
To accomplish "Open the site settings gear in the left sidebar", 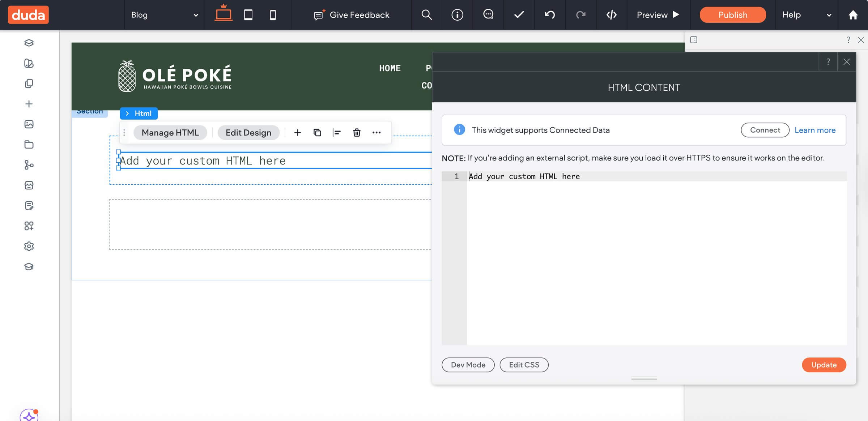I will (x=29, y=246).
